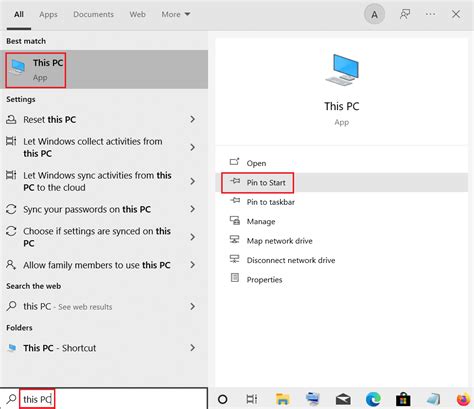Expand arrow for Allow family members
Viewport: 474px width, 409px height.
pyautogui.click(x=192, y=265)
